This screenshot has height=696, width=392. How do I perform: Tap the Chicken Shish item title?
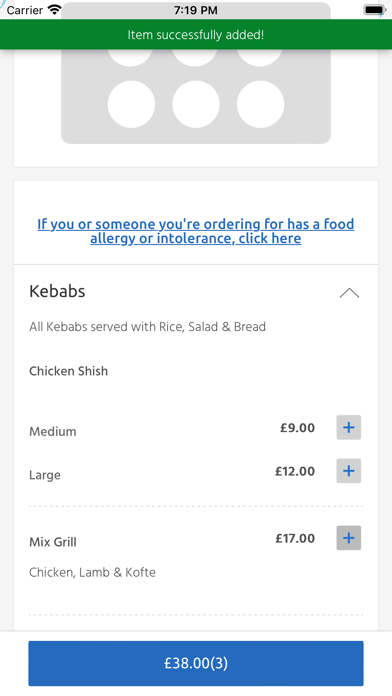coord(68,371)
